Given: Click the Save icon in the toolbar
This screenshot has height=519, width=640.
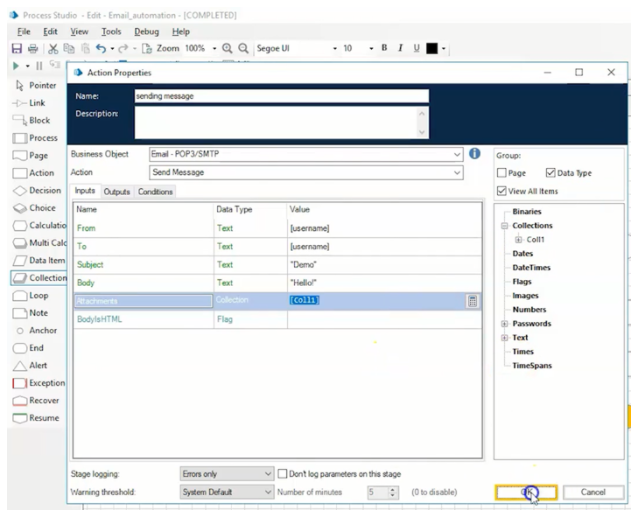Looking at the screenshot, I should pyautogui.click(x=17, y=48).
